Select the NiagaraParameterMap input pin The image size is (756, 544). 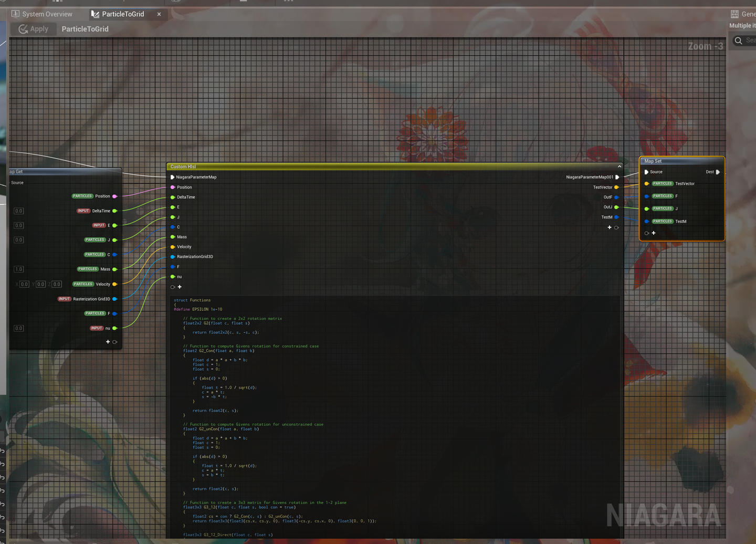[x=173, y=177]
